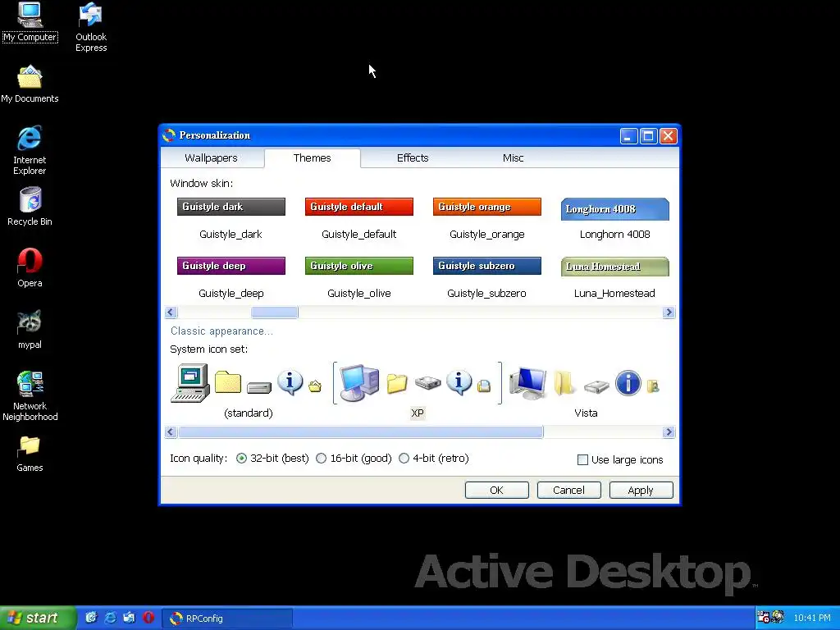
Task: Click RPConfig taskbar button
Action: 228,619
